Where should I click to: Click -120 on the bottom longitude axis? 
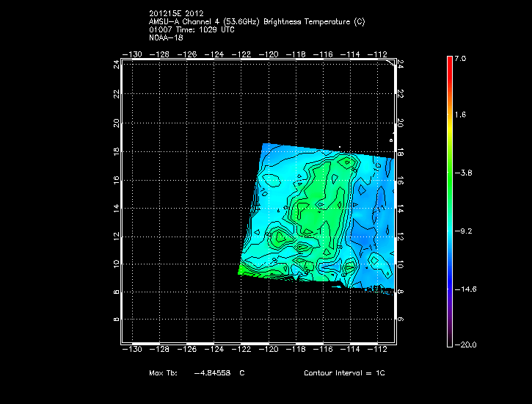pos(271,350)
